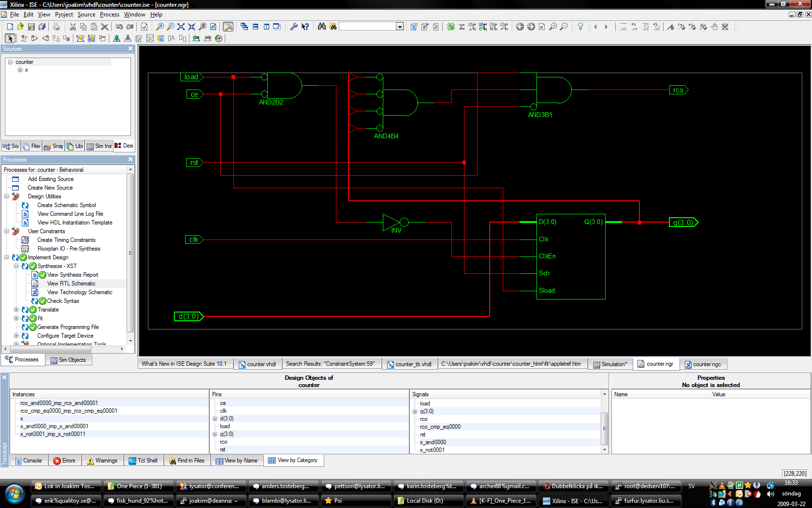
Task: Click the Sigma design summary icon
Action: (x=462, y=27)
